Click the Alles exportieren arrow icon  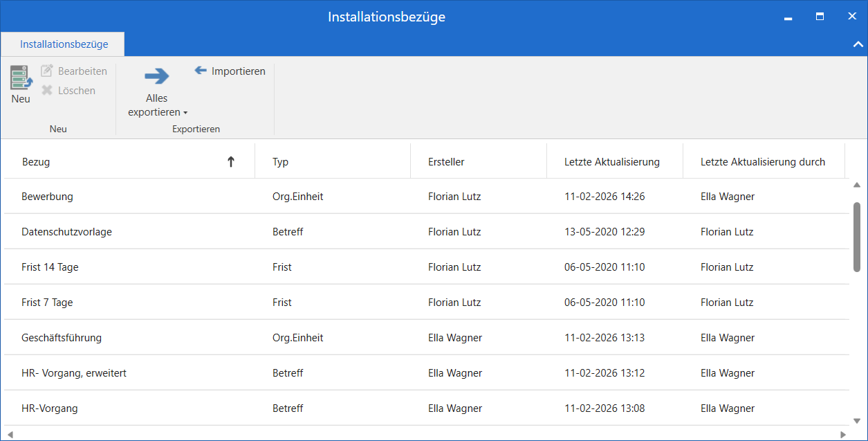pos(157,76)
